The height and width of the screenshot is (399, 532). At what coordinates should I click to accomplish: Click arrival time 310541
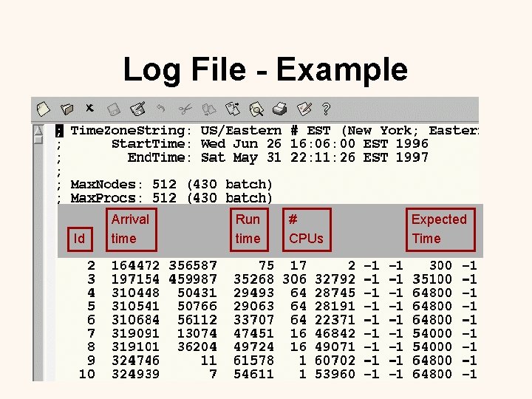coord(135,306)
